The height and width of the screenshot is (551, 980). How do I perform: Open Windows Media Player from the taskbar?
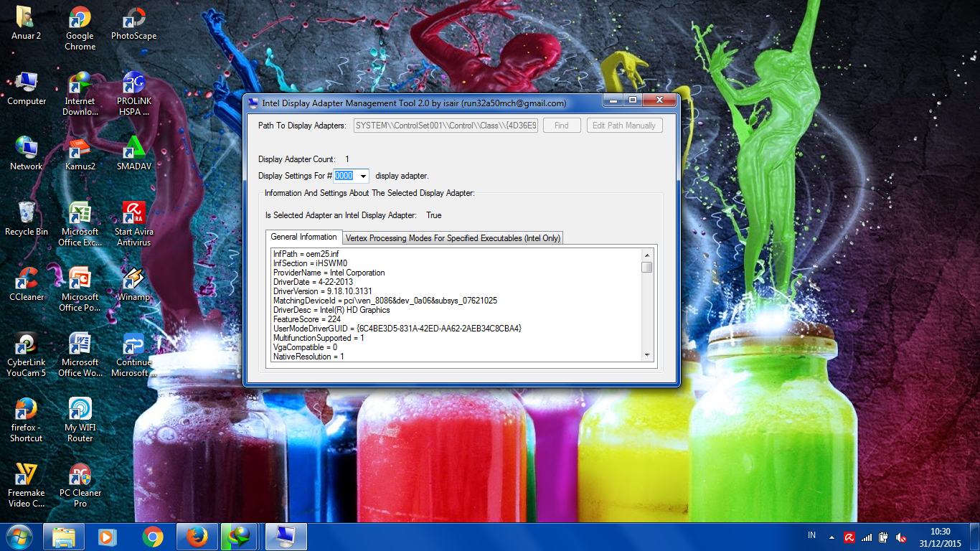(x=108, y=536)
